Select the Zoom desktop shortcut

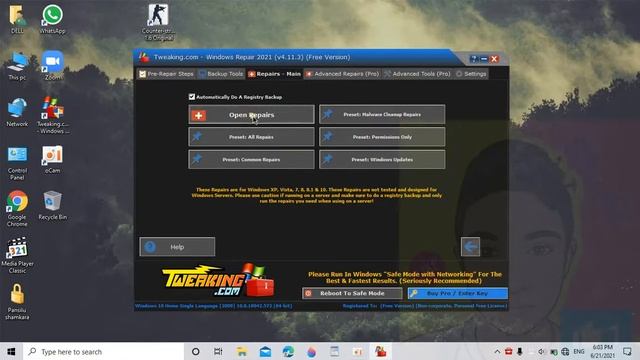[x=52, y=66]
